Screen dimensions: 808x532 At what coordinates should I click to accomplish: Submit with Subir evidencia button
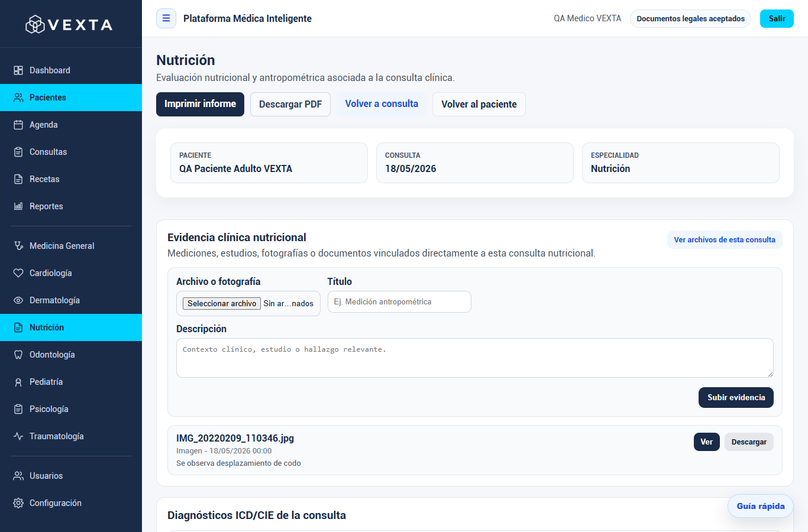coord(736,397)
